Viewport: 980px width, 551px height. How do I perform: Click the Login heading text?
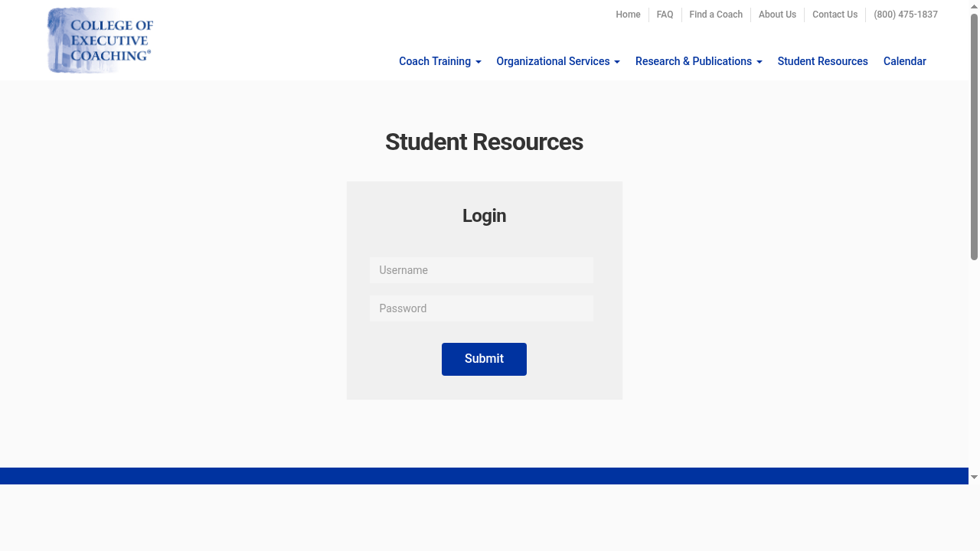click(484, 216)
